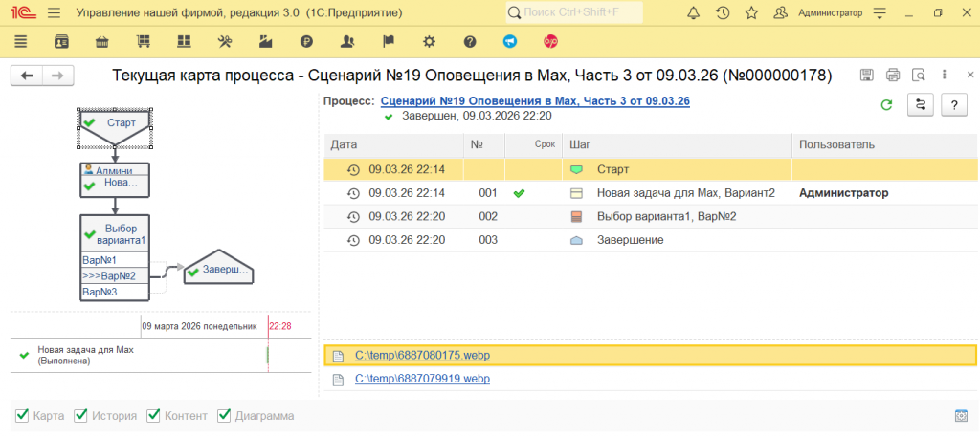Click the Дата column header
This screenshot has height=437, width=980.
(393, 144)
